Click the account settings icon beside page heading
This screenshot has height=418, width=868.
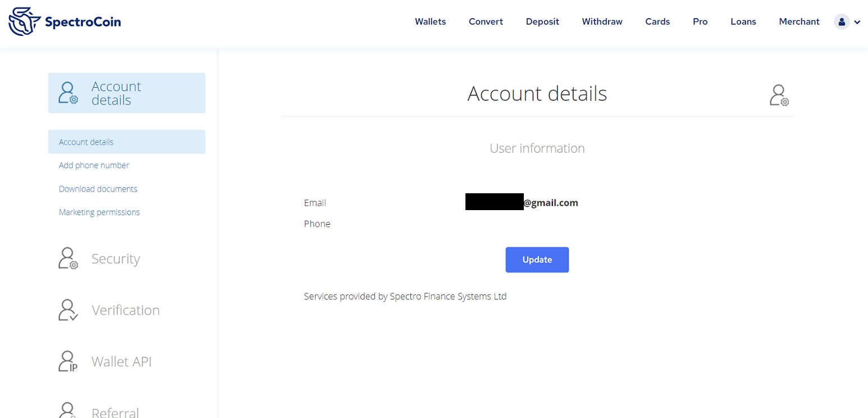point(779,95)
